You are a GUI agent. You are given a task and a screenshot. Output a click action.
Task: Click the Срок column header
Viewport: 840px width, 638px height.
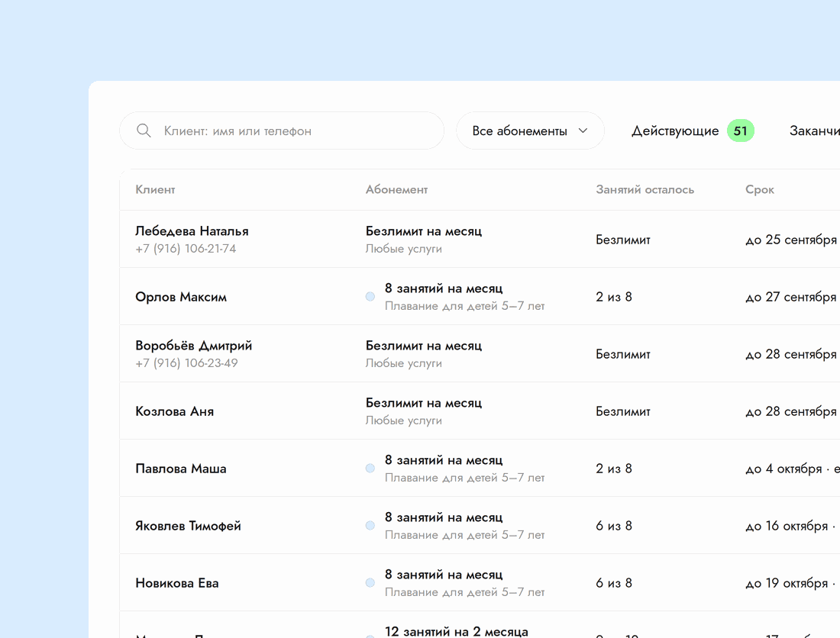click(760, 189)
